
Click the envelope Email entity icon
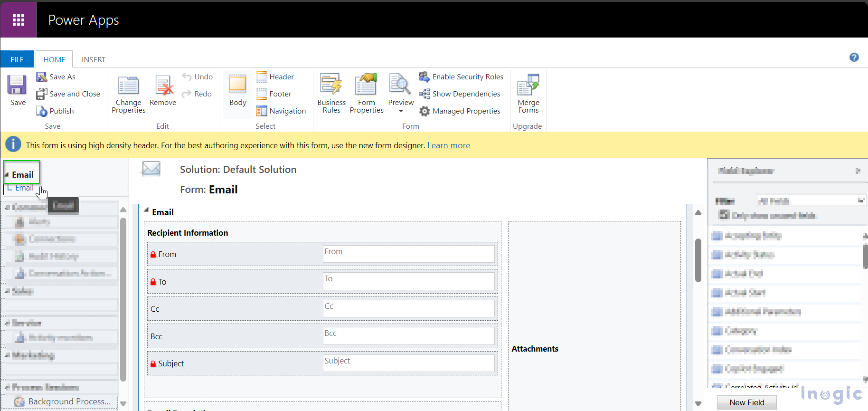151,169
